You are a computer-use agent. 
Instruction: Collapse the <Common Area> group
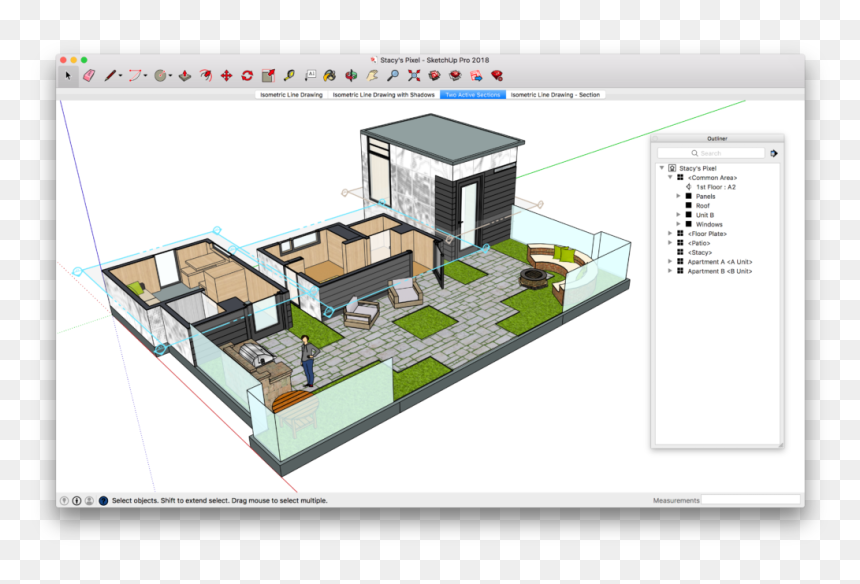(670, 177)
